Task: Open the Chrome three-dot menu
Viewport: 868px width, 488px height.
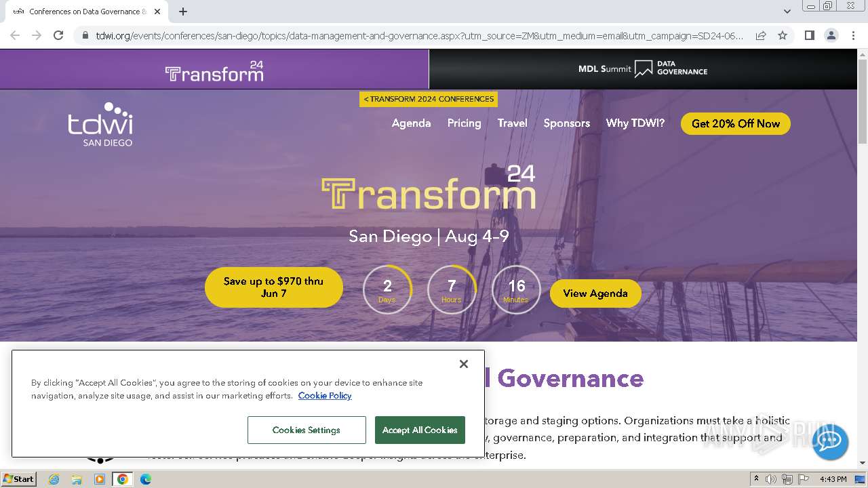Action: pyautogui.click(x=852, y=35)
